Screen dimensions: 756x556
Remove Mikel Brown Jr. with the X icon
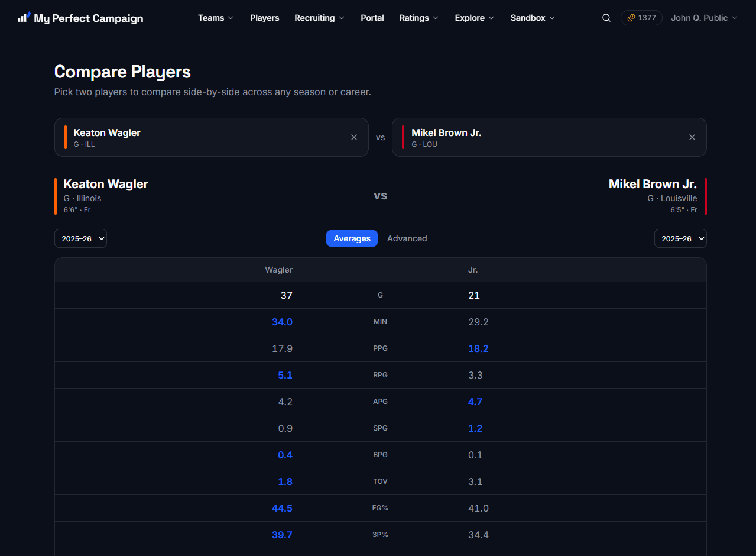[692, 137]
